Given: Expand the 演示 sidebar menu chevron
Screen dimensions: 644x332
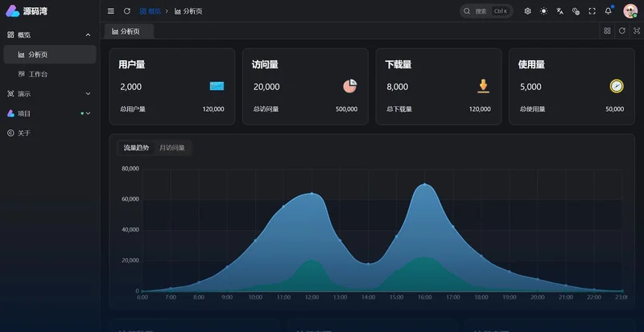Looking at the screenshot, I should [88, 93].
